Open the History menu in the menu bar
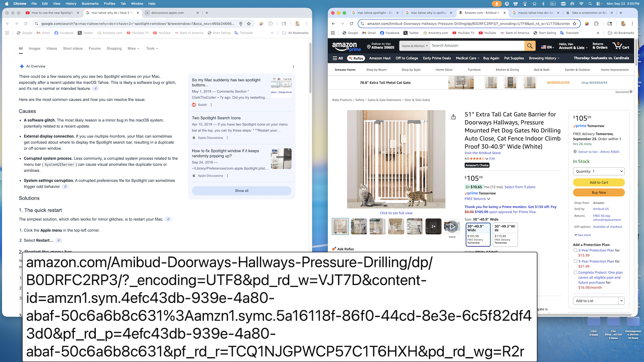Viewport: 644px width, 362px height. pos(71,3)
